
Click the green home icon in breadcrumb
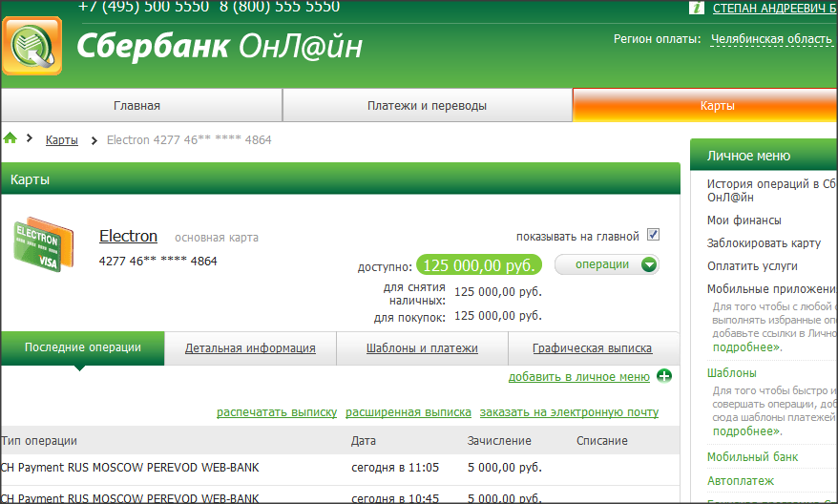[x=10, y=138]
